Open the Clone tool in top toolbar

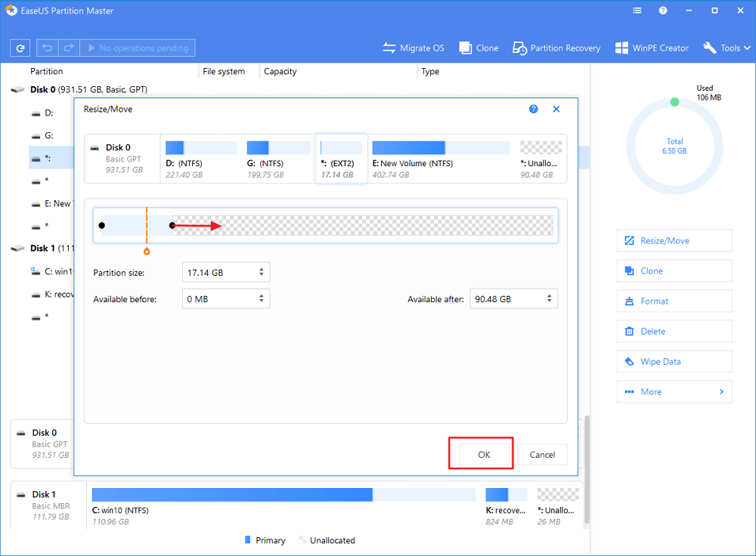479,48
